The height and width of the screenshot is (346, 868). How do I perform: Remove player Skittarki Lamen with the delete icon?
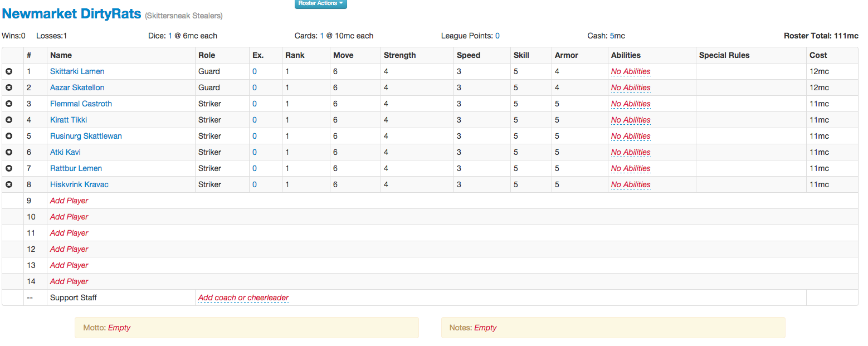(x=9, y=72)
